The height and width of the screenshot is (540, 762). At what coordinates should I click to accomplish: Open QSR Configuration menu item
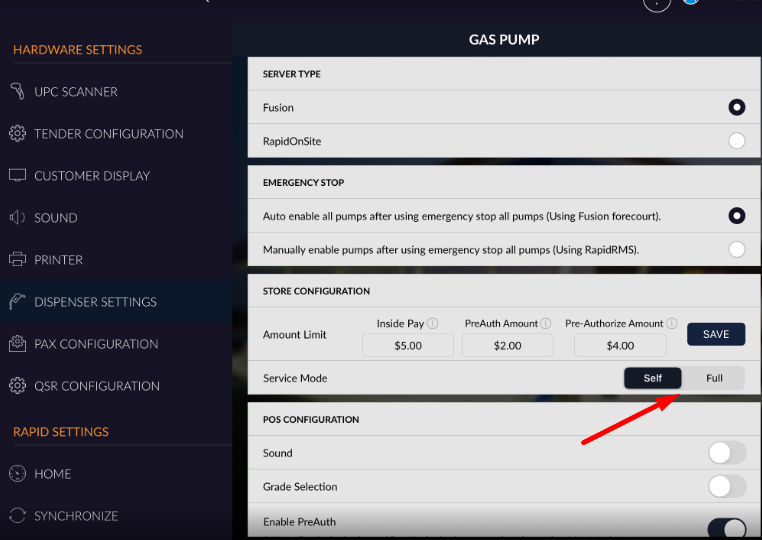click(x=96, y=386)
